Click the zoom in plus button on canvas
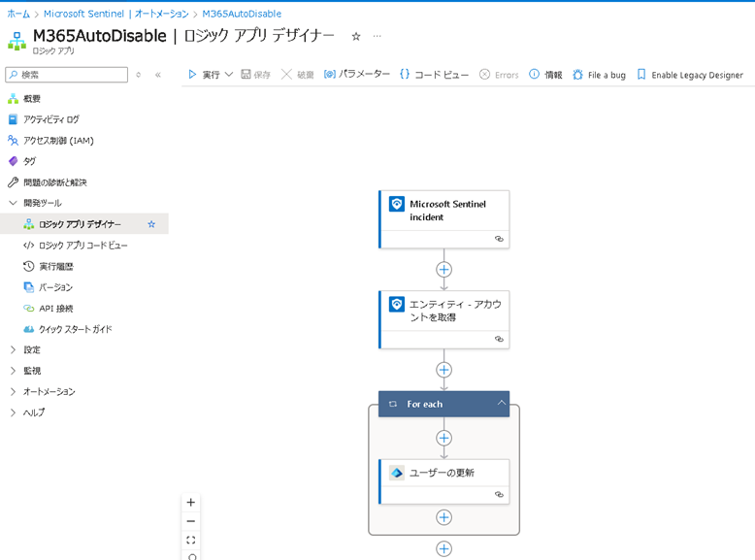The width and height of the screenshot is (755, 560). pyautogui.click(x=191, y=503)
